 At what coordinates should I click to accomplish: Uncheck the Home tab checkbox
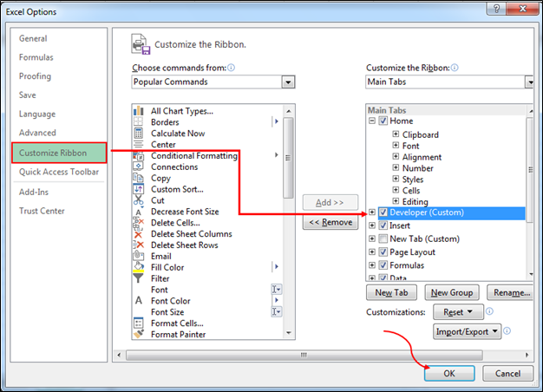pyautogui.click(x=383, y=121)
